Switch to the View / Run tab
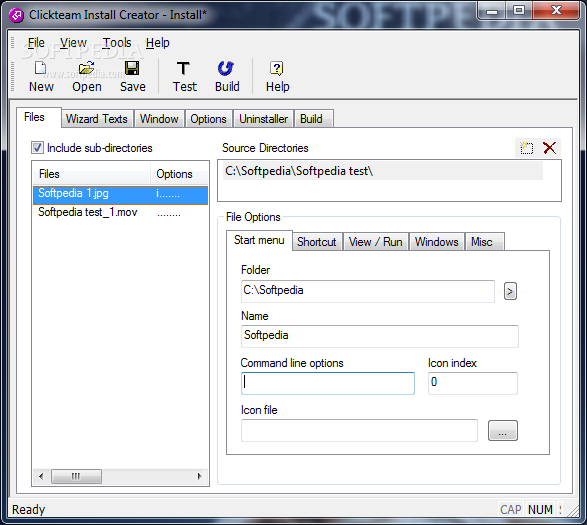 point(375,242)
